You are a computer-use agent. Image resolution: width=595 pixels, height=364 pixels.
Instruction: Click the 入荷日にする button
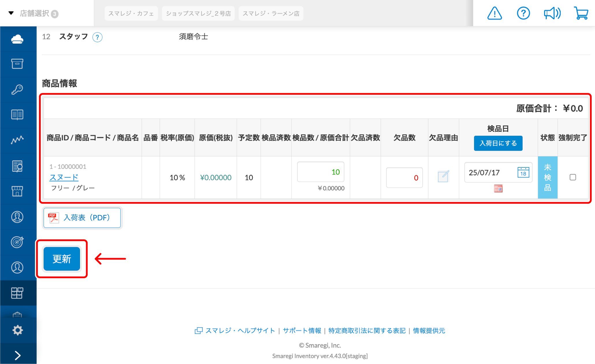(x=498, y=143)
